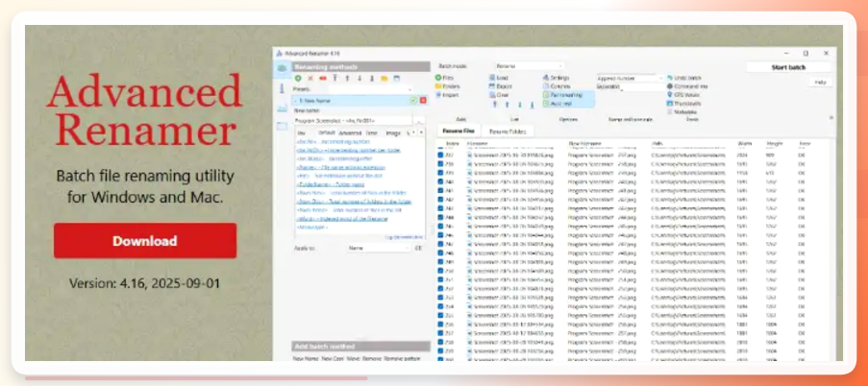Select the Default tags tab
Screen dimensions: 868x386
327,133
